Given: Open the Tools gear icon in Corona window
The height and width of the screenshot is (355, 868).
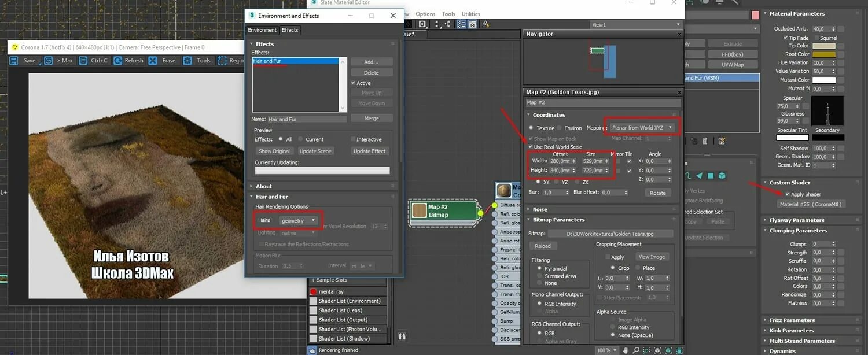Looking at the screenshot, I should 187,60.
